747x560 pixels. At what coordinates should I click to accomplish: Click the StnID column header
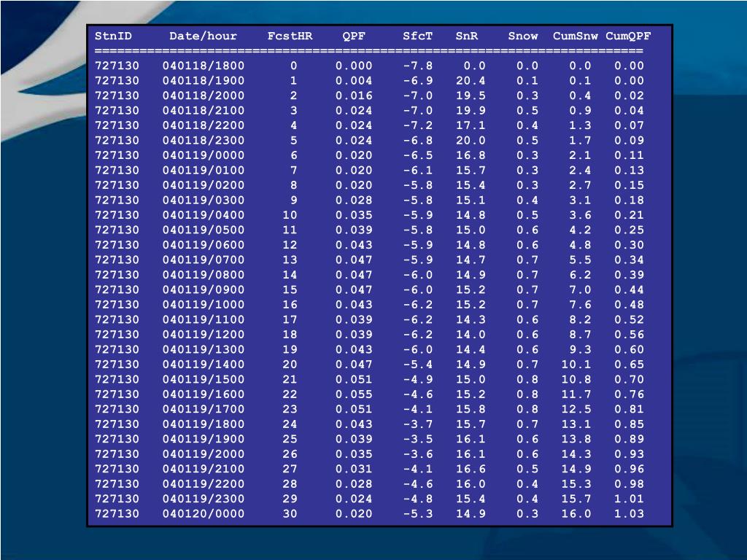point(113,36)
